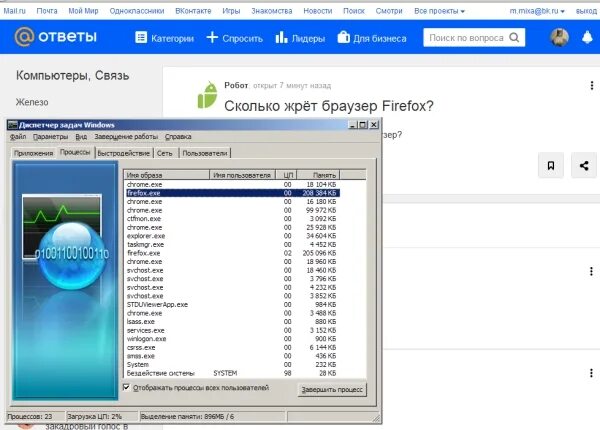Sort by Память column header

(x=318, y=175)
